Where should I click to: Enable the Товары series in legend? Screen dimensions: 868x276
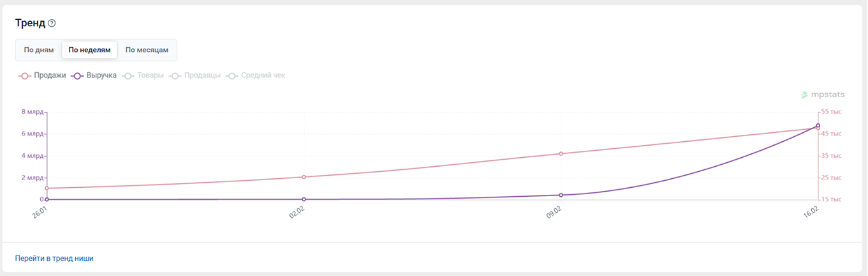pyautogui.click(x=144, y=75)
